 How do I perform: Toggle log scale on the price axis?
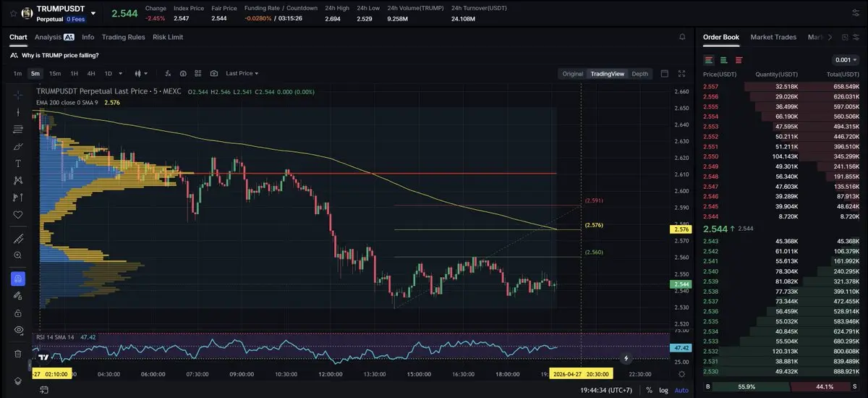(x=663, y=390)
